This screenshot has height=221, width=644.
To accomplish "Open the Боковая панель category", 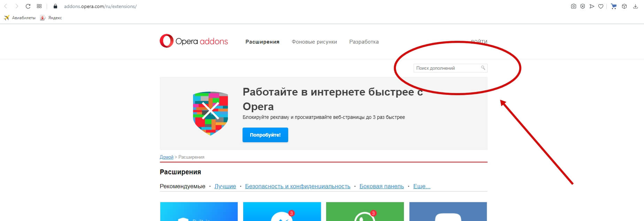I will click(x=382, y=186).
